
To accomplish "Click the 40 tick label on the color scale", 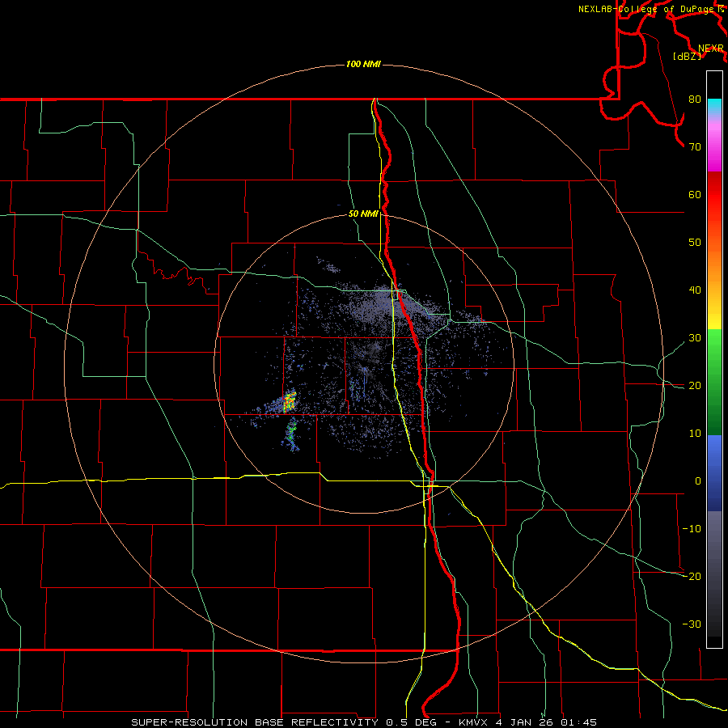I will [695, 290].
